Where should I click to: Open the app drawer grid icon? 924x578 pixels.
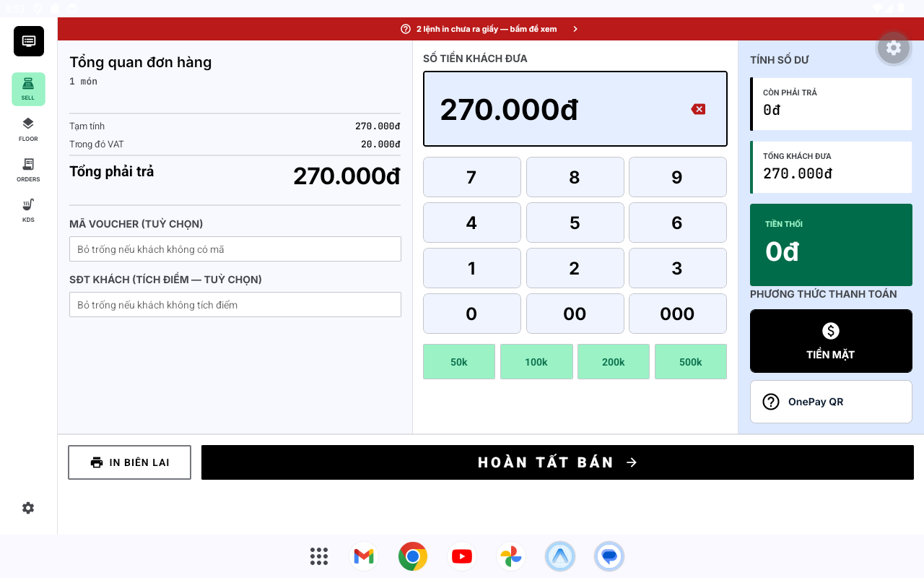(319, 556)
